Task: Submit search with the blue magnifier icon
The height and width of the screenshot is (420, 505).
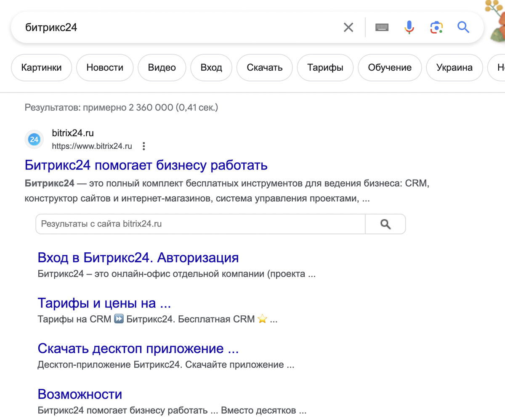Action: 463,28
